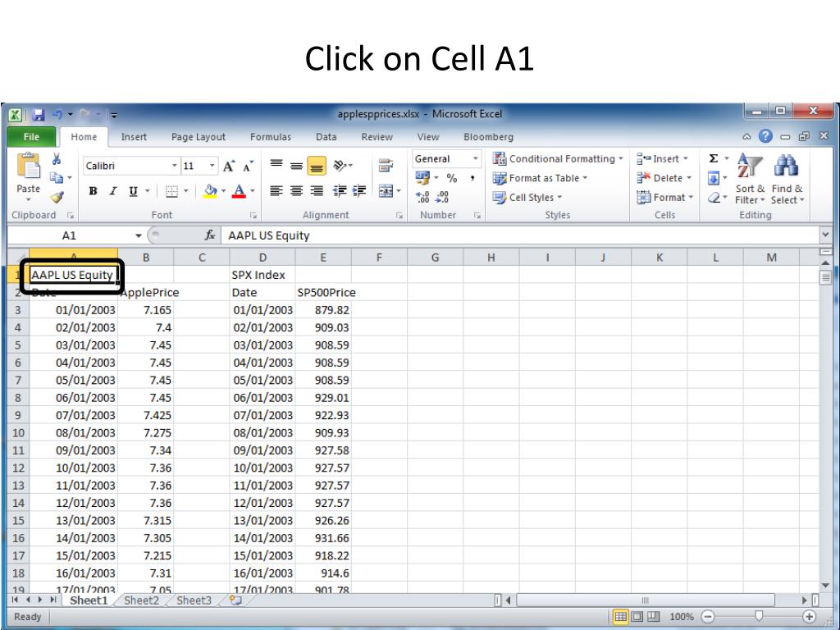Click Delete cells button
840x630 pixels.
tap(664, 178)
